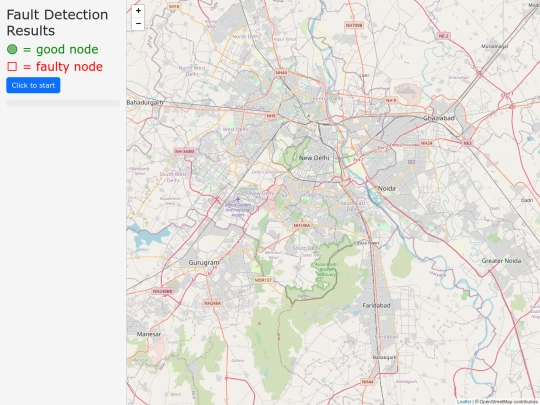
Task: Open the OpenStreetMap contributors link
Action: point(509,402)
